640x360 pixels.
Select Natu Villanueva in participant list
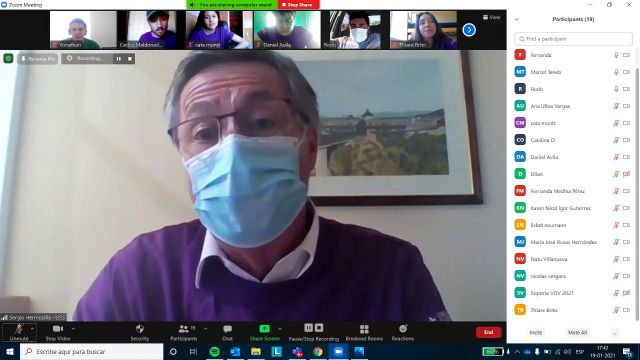[573, 259]
